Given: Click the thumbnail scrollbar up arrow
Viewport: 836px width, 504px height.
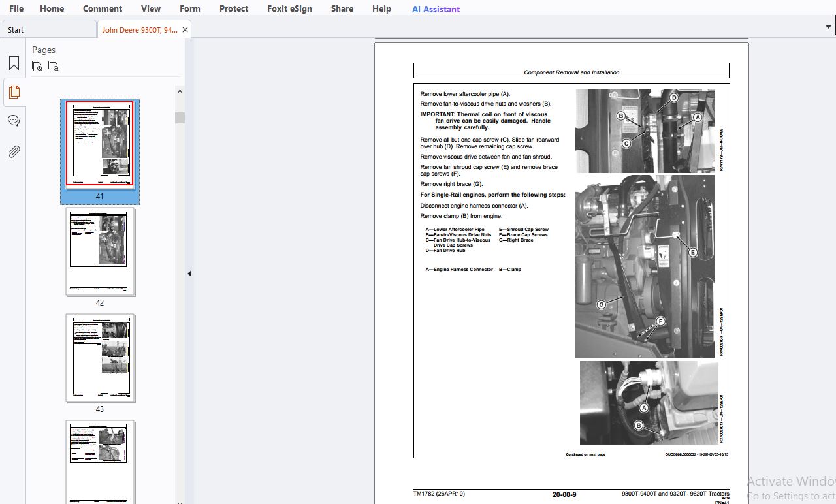Looking at the screenshot, I should point(180,92).
